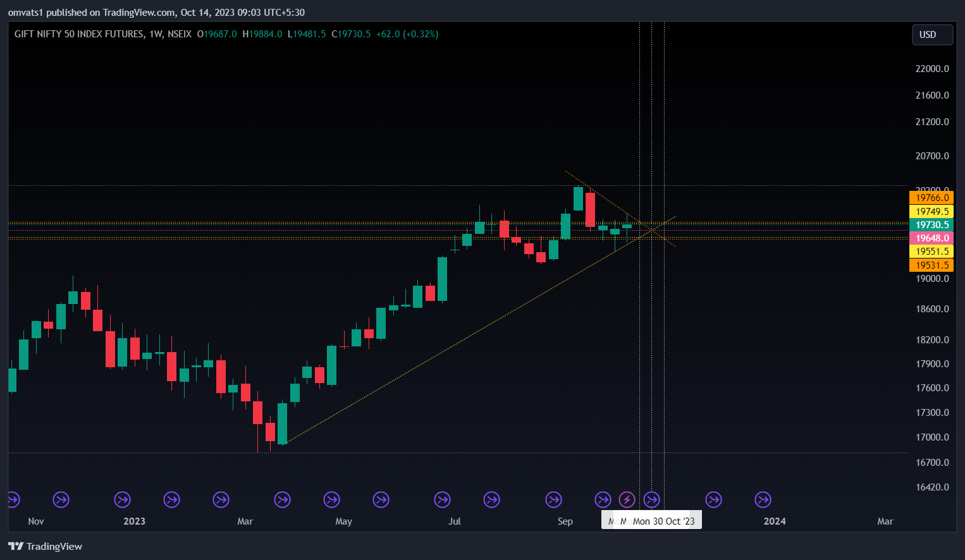Select the 19551.5 yellow price label
965x560 pixels.
point(931,252)
